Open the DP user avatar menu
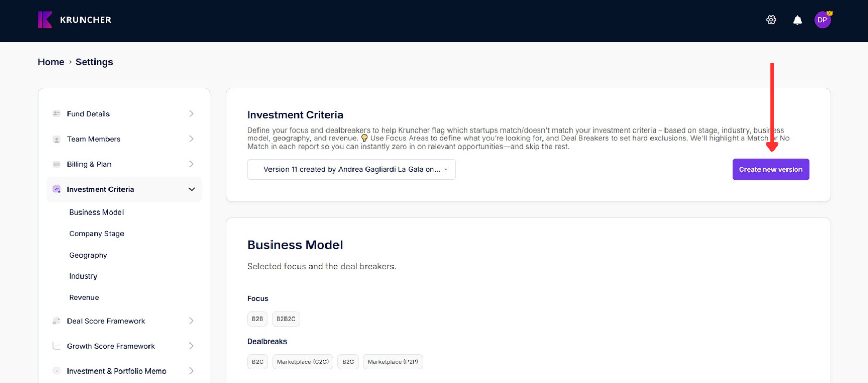The width and height of the screenshot is (868, 383). 822,20
